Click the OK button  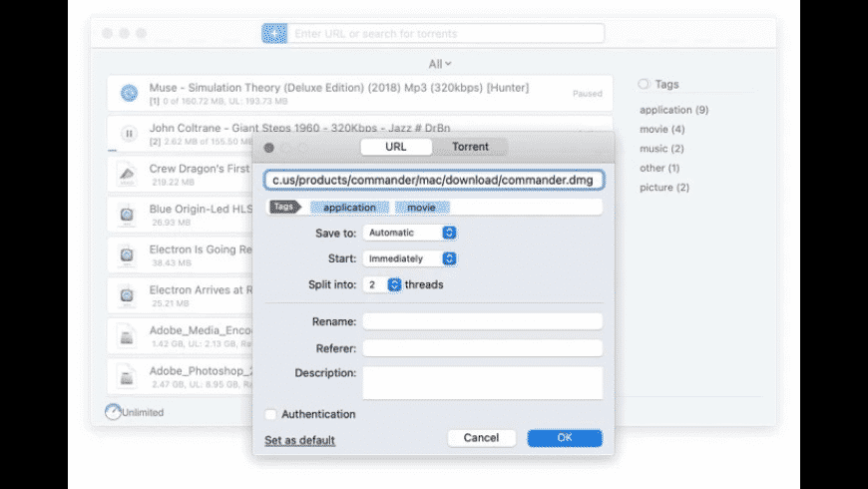coord(565,437)
